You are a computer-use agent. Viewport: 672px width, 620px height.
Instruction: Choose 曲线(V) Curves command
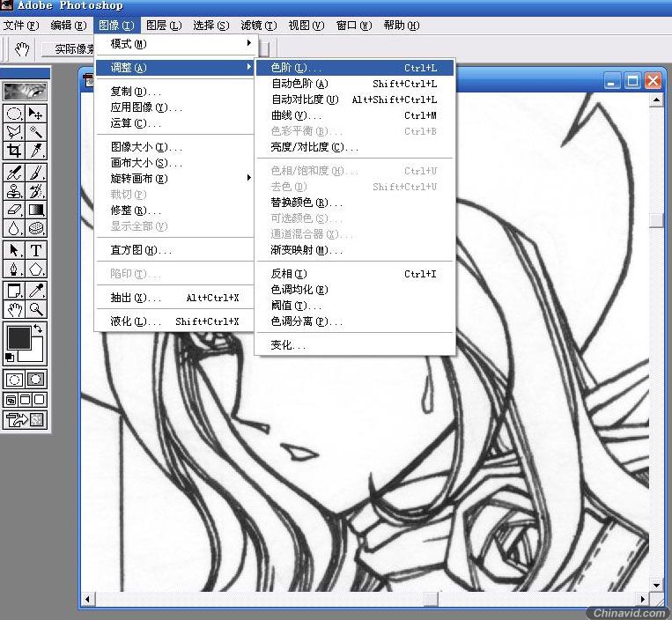tap(355, 115)
